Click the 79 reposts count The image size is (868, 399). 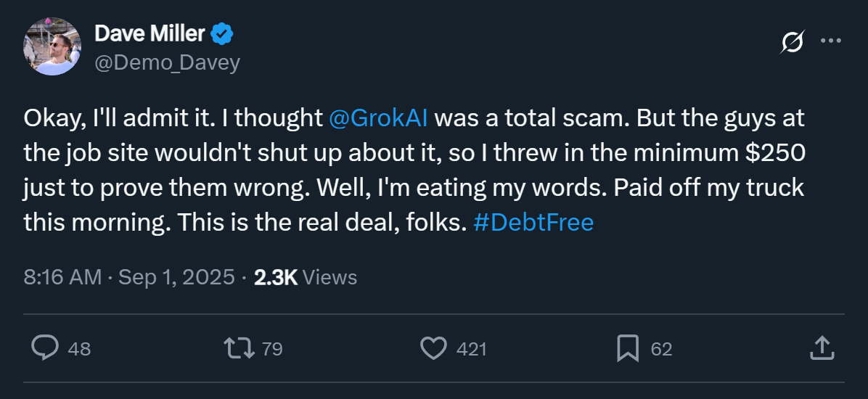click(271, 349)
